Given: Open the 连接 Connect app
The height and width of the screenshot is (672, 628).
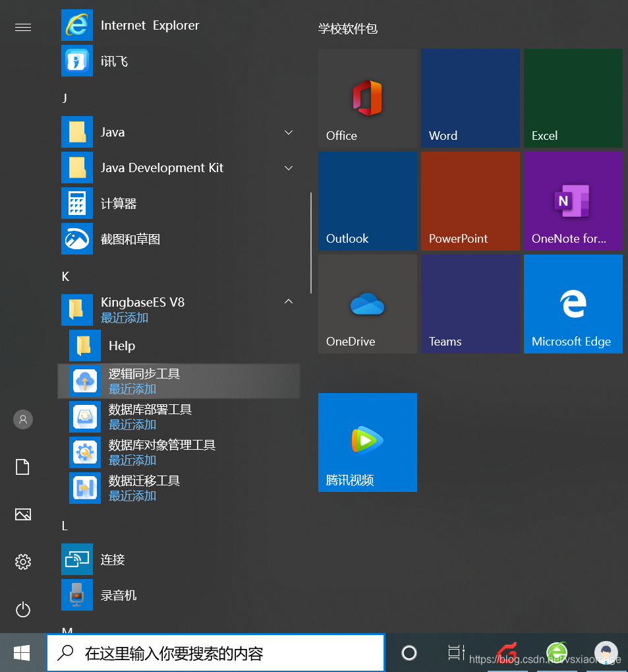Looking at the screenshot, I should point(179,559).
